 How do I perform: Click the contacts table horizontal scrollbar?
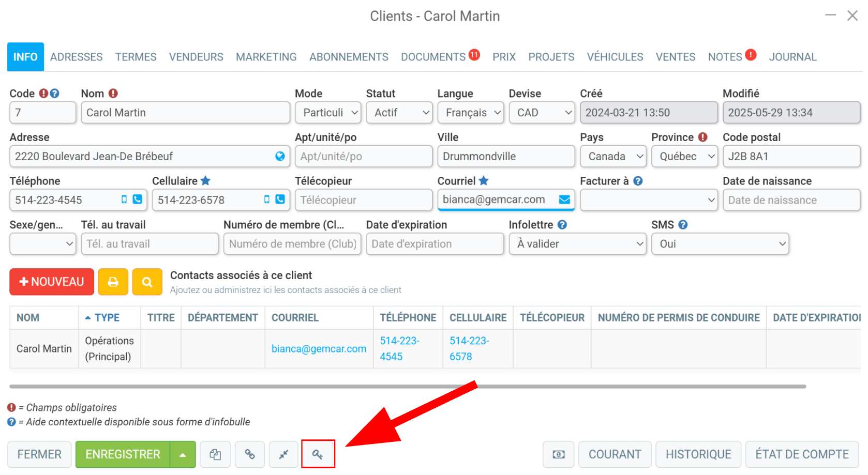pyautogui.click(x=408, y=386)
